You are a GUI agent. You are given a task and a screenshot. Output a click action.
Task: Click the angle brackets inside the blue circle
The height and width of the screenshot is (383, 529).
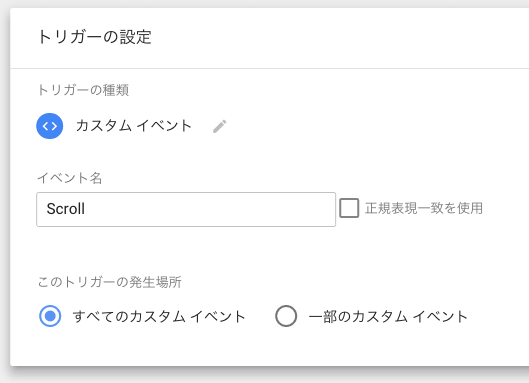tap(50, 126)
